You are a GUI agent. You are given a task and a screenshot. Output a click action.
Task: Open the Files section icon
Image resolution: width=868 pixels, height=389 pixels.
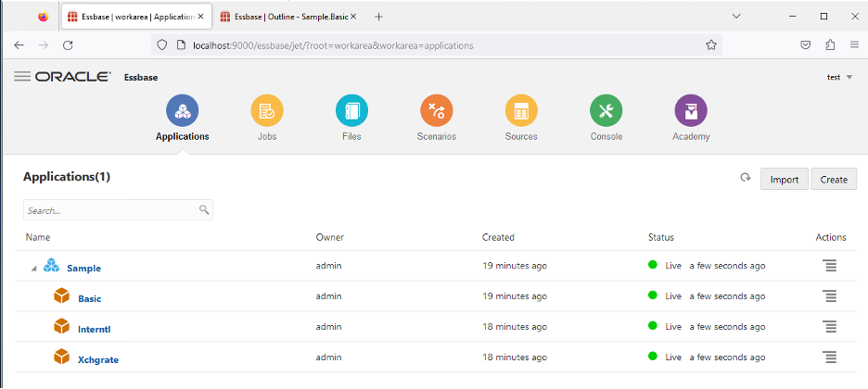click(351, 110)
